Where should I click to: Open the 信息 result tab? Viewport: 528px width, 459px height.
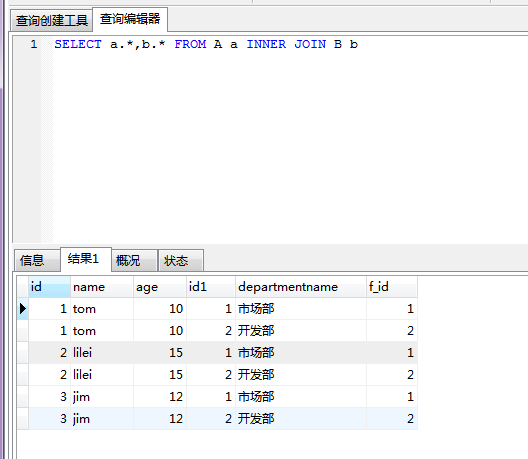[x=37, y=260]
